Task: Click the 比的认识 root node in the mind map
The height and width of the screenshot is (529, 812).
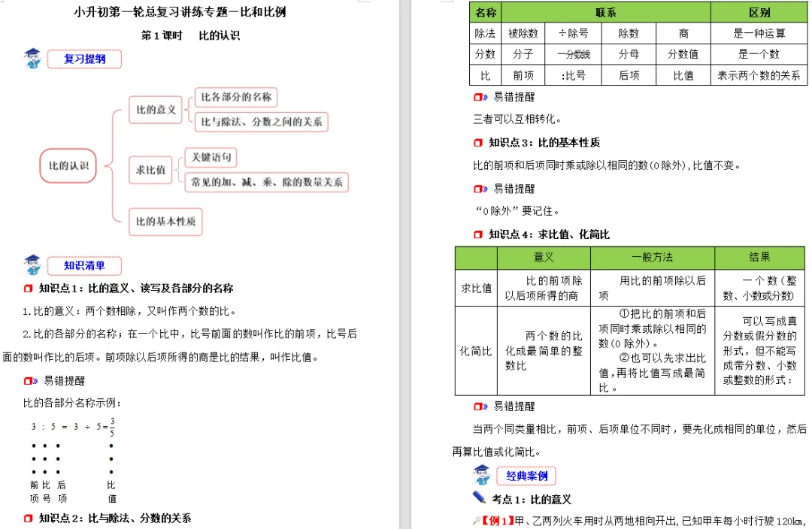Action: point(68,165)
